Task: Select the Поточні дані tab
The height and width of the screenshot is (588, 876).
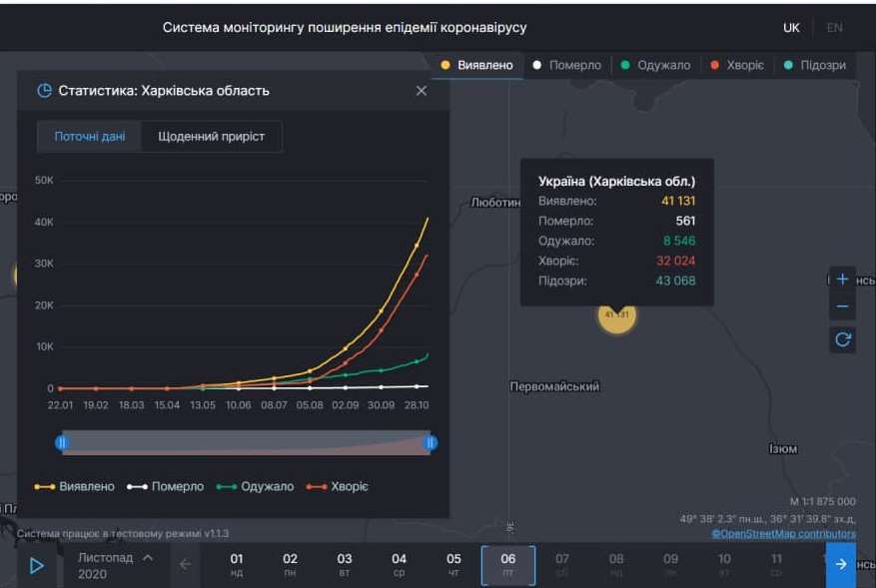Action: tap(86, 136)
